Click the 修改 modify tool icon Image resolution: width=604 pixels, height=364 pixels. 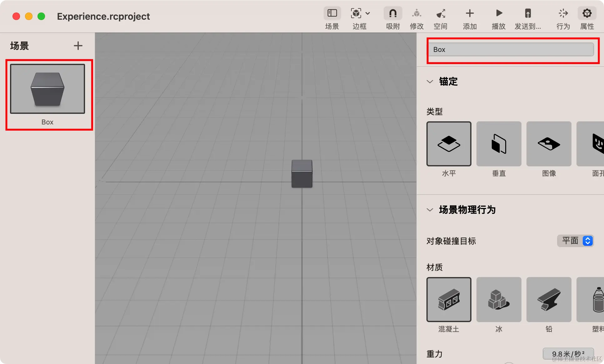pyautogui.click(x=416, y=13)
